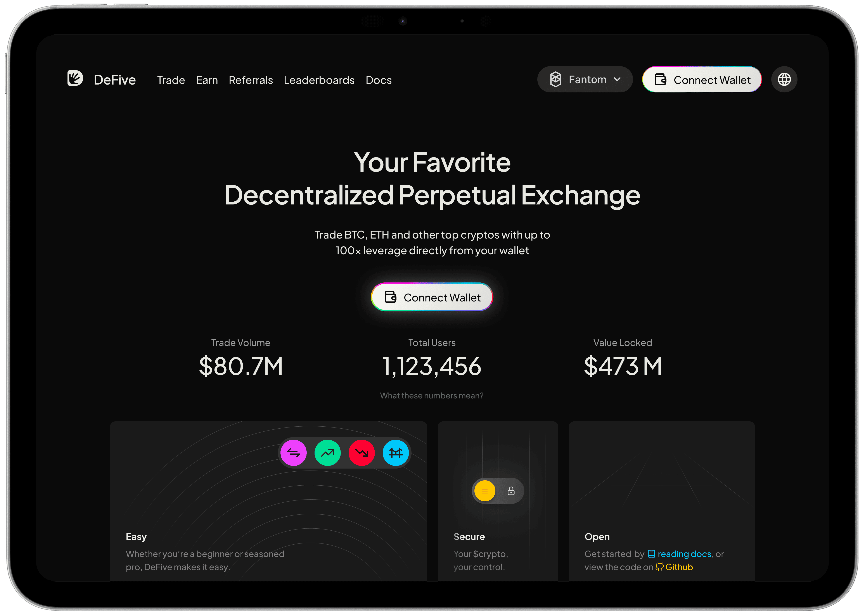Screen dimensions: 865x616
Task: Click Connect Wallet in the header
Action: [x=702, y=79]
